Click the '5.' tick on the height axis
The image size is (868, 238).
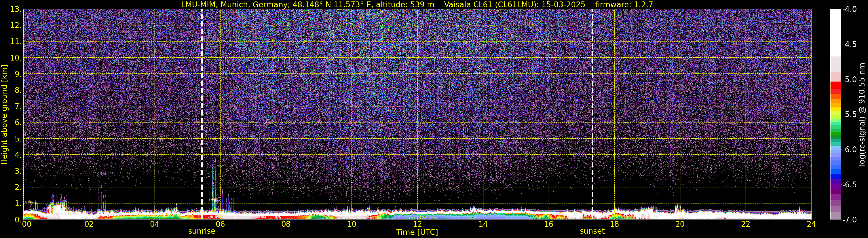(18, 139)
